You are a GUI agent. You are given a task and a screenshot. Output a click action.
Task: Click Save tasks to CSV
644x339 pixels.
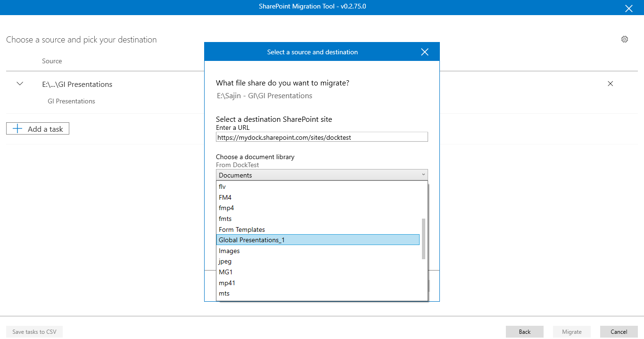[34, 331]
